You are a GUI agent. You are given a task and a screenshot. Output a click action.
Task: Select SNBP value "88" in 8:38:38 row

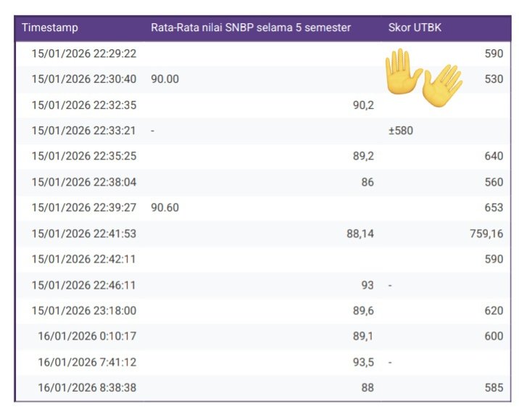pos(368,388)
